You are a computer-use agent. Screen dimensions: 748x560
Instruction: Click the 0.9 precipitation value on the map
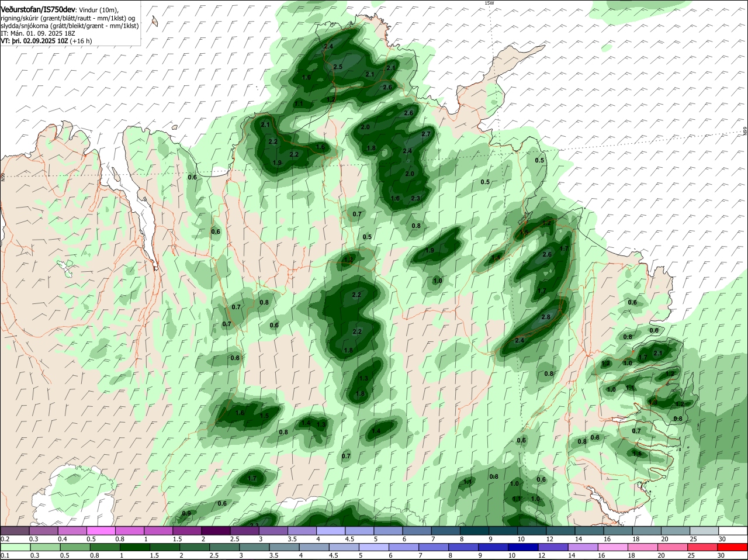tap(186, 513)
